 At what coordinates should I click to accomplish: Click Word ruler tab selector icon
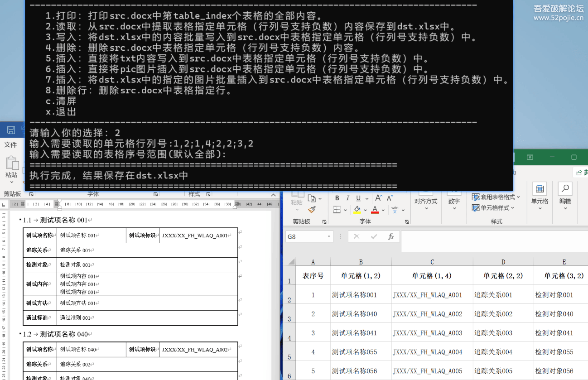tap(4, 204)
